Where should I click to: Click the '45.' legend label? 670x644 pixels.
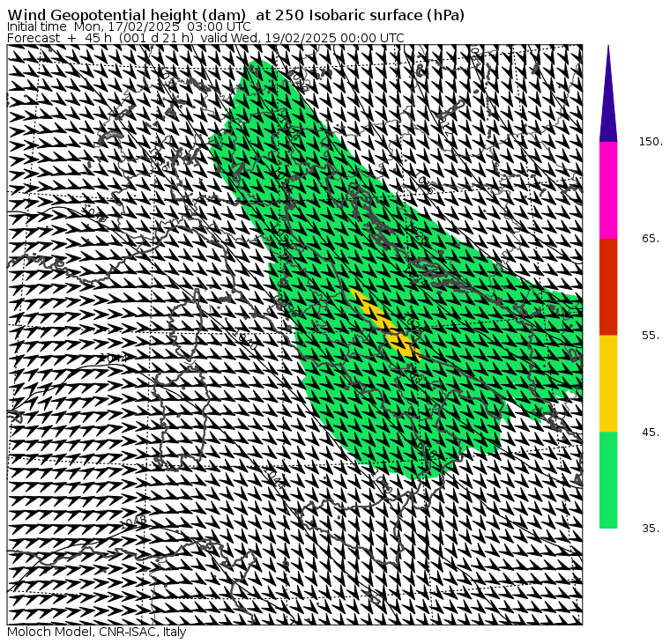pyautogui.click(x=651, y=433)
